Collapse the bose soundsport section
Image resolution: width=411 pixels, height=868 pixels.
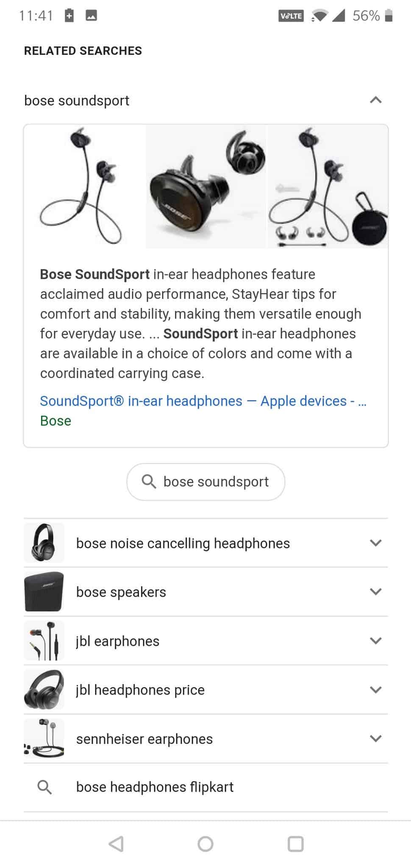[375, 100]
